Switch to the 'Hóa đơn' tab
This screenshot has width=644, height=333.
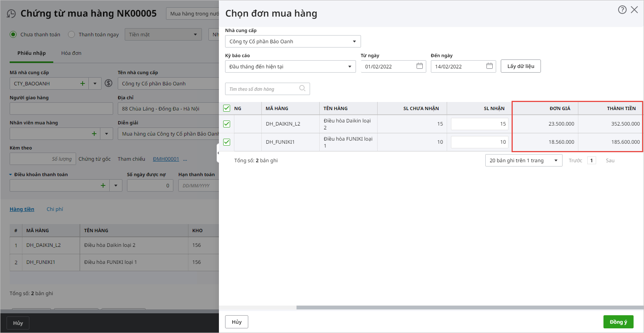pos(71,53)
